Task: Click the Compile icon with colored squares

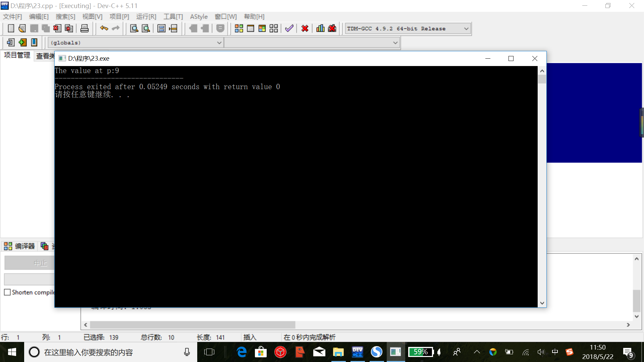Action: [x=239, y=28]
